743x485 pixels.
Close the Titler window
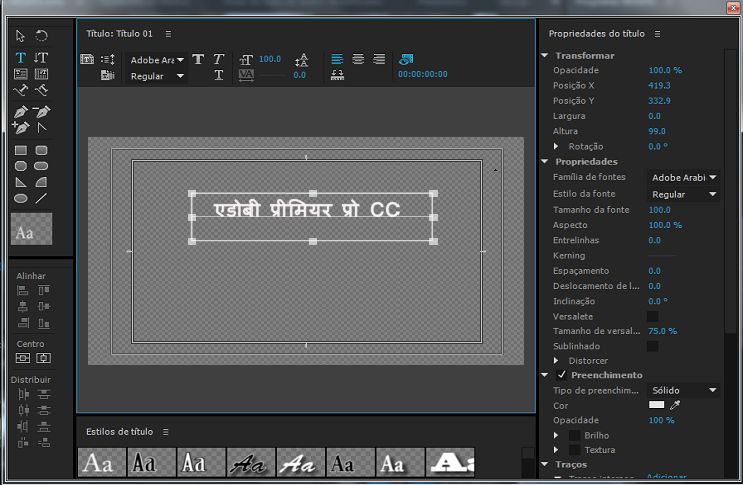(x=733, y=7)
